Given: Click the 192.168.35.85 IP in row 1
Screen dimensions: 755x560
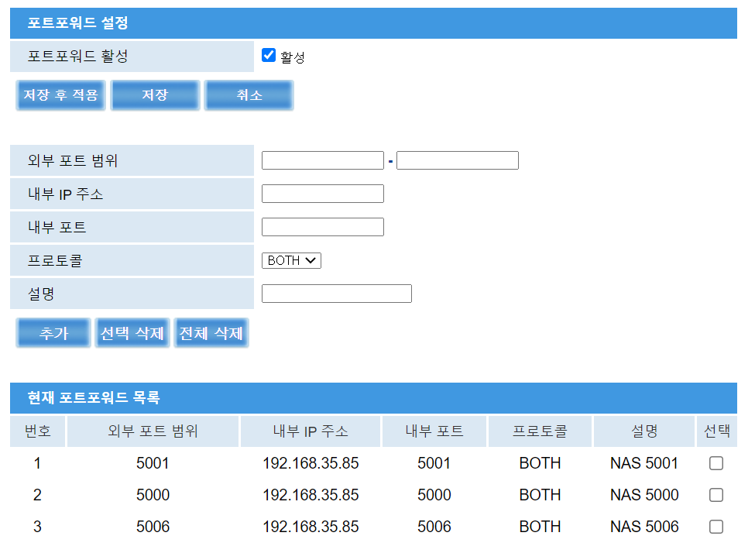Looking at the screenshot, I should 311,463.
